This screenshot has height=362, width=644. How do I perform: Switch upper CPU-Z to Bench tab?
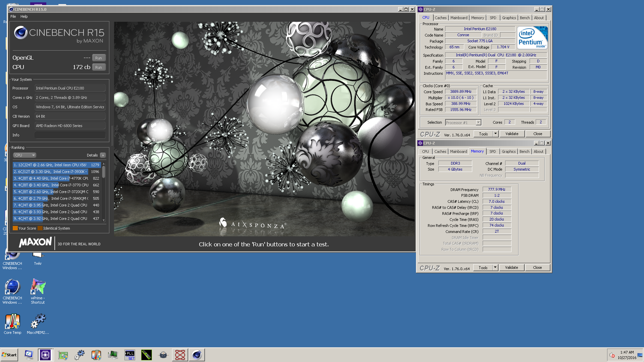pyautogui.click(x=525, y=18)
